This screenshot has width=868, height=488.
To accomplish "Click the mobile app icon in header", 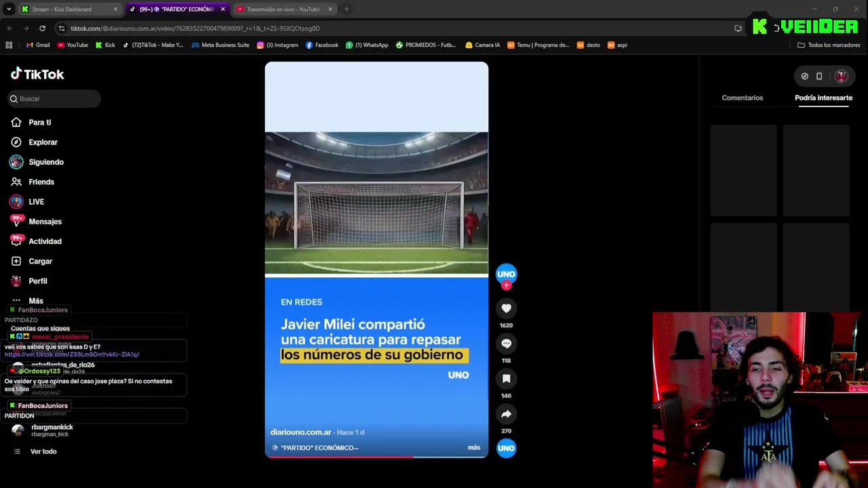I will pos(819,77).
